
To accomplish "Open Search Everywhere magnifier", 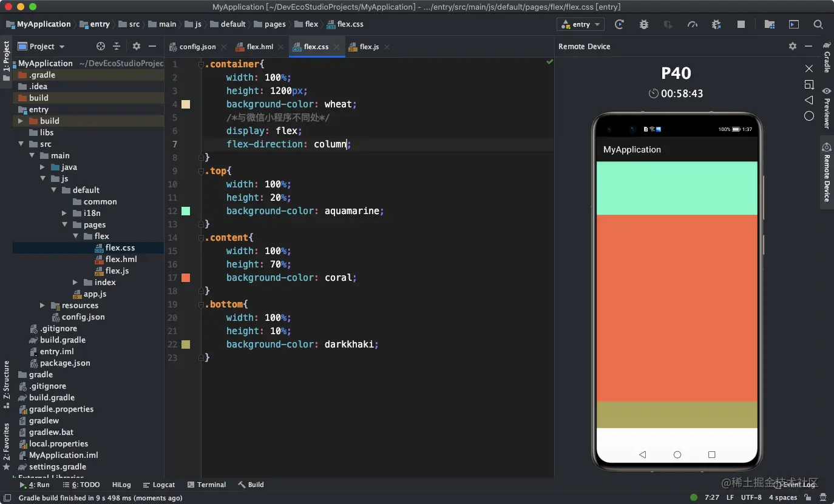I will [x=818, y=24].
